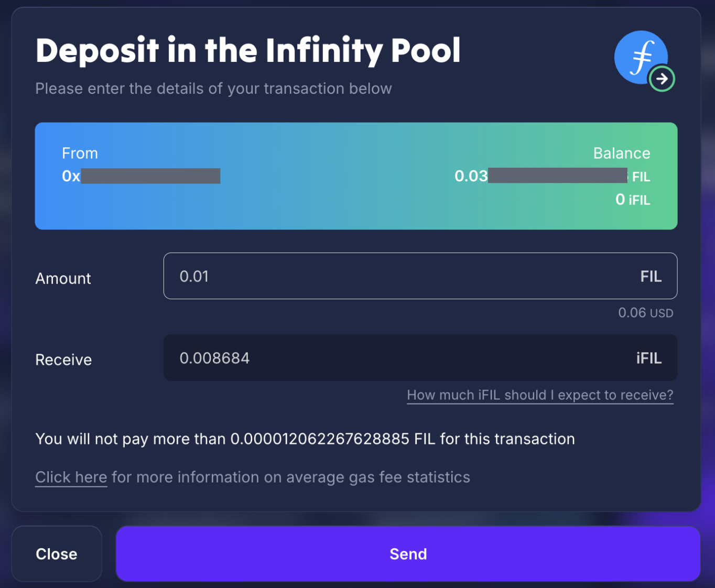Click the From label in gradient card
Screen dimensions: 715x588
click(80, 153)
